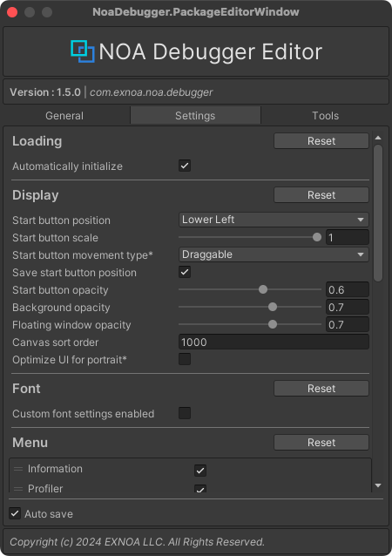Click the Font section heading
Viewport: 392px width, 556px height.
tap(26, 389)
